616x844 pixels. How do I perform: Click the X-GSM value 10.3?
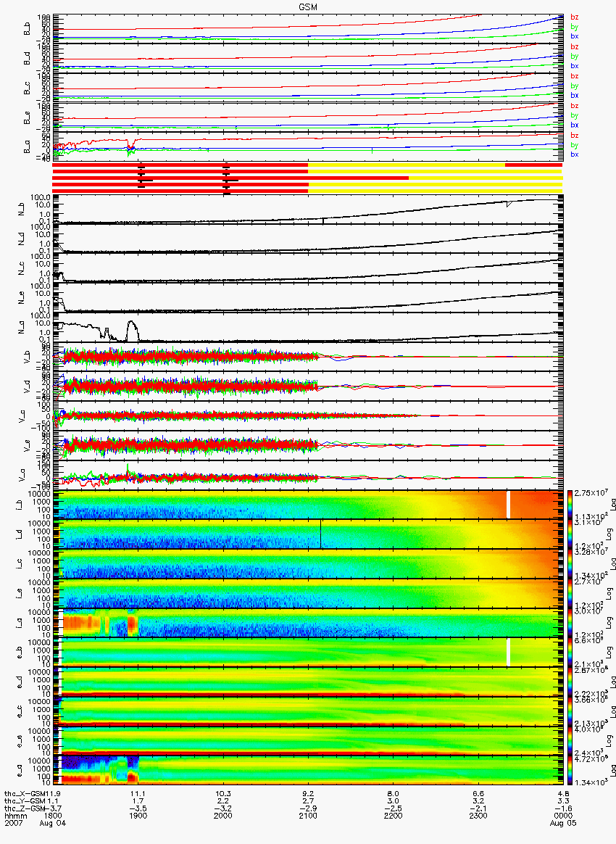point(223,794)
